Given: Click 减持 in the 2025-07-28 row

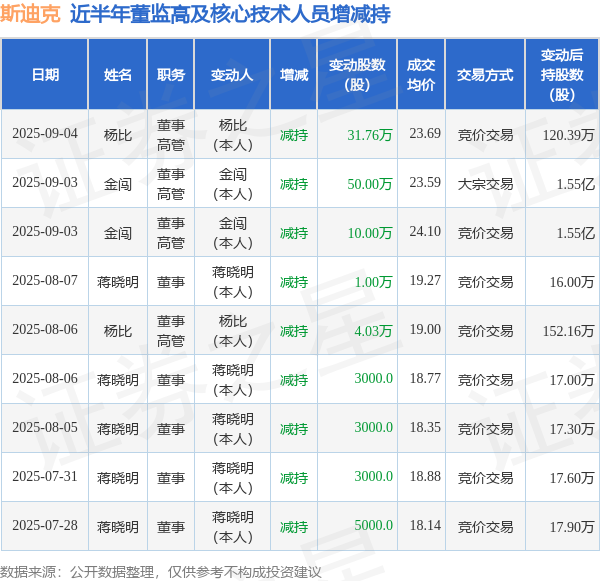Looking at the screenshot, I should coord(294,527).
